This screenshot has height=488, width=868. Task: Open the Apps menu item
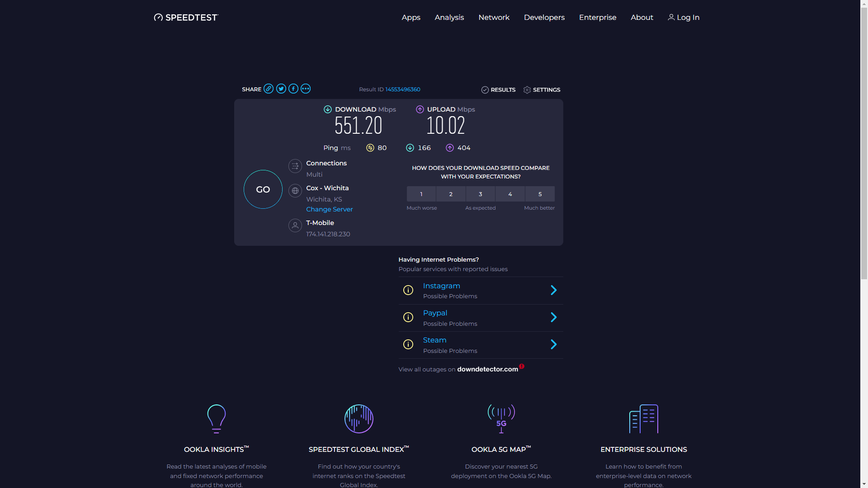tap(411, 17)
